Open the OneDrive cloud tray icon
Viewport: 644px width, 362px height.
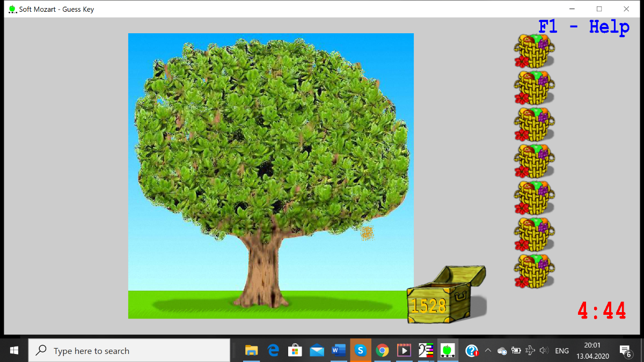(x=502, y=351)
